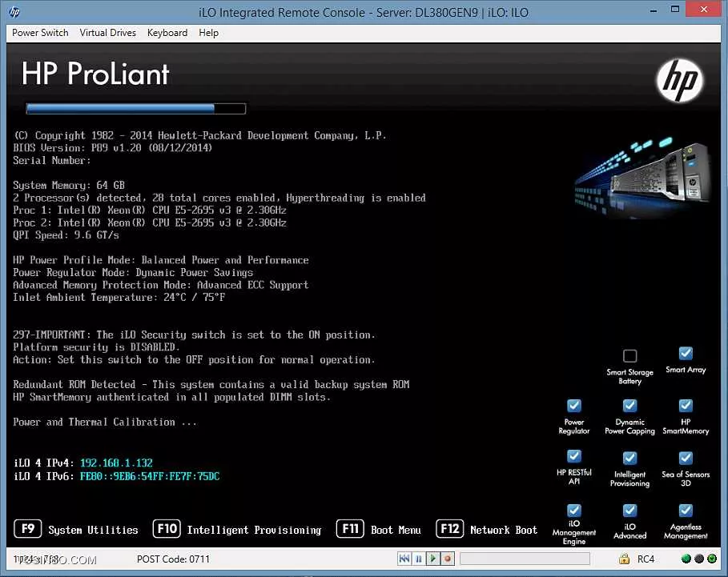Viewport: 728px width, 577px height.
Task: Click the iLO Management Engine checkbox
Action: [x=574, y=511]
